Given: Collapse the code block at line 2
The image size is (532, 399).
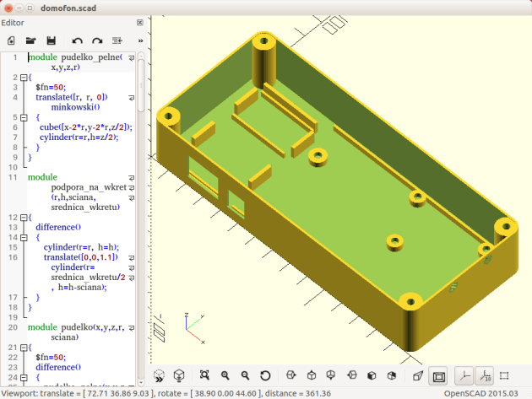Looking at the screenshot, I should point(24,78).
